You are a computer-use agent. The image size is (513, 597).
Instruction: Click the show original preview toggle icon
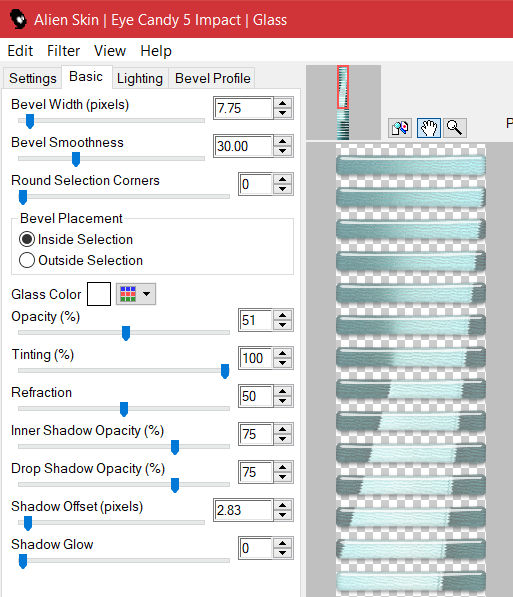point(400,128)
